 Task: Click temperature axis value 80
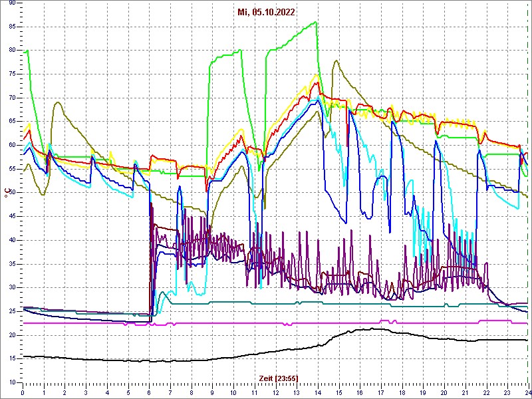click(x=12, y=50)
